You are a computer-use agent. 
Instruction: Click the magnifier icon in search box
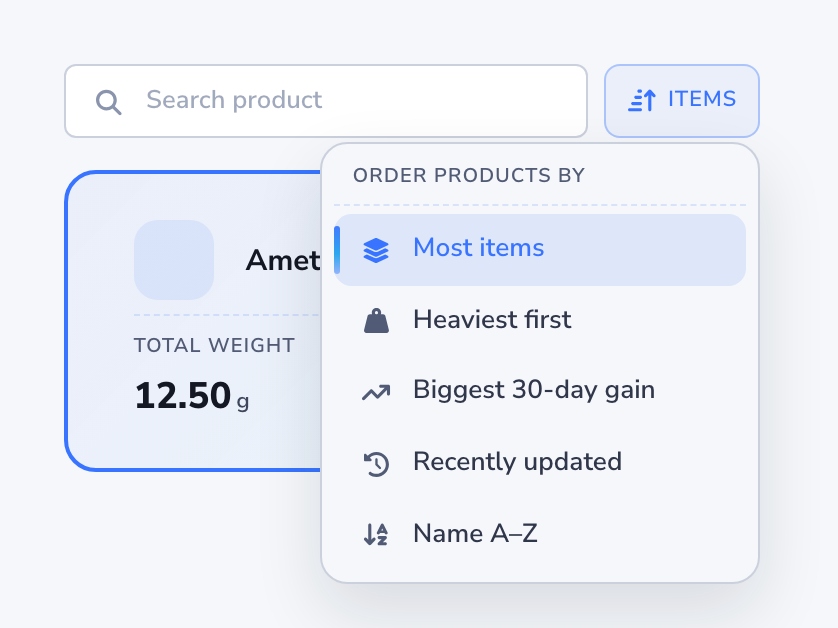[108, 102]
